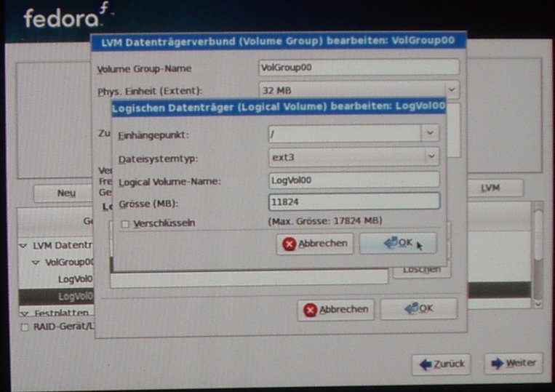This screenshot has height=392, width=555.
Task: Click the Weiter arrow button
Action: pos(514,363)
